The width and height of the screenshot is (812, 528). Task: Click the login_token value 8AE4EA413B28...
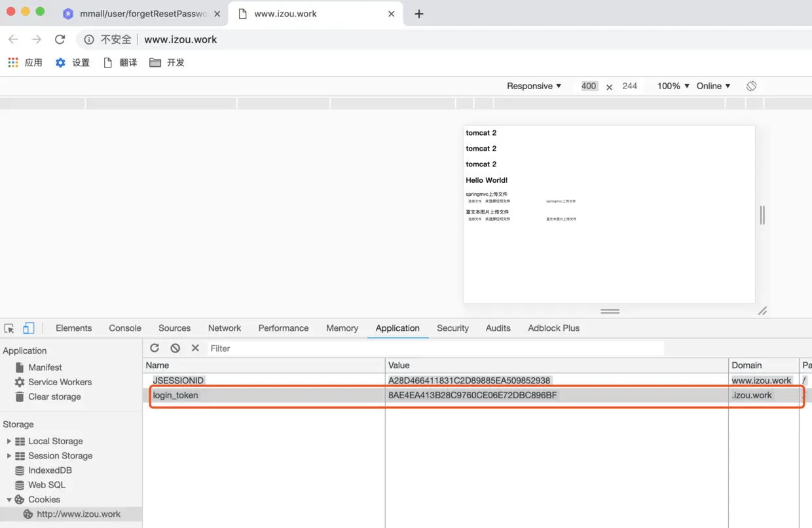click(472, 395)
